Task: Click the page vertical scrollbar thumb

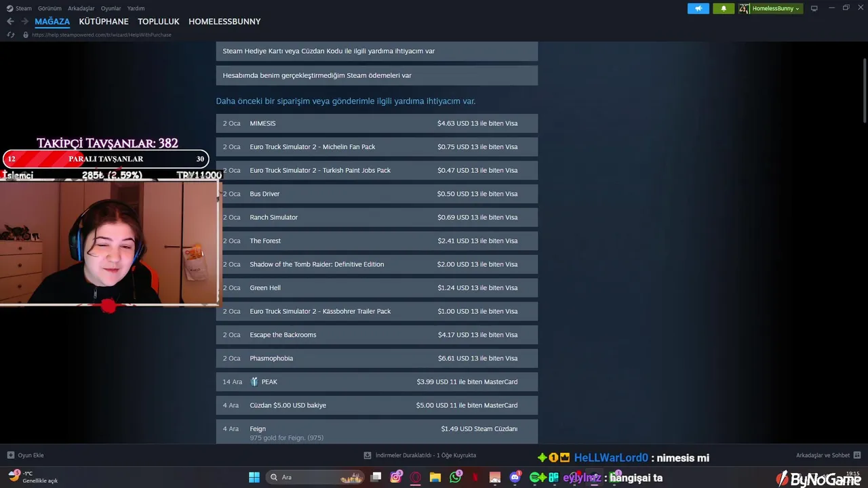Action: coord(865,90)
